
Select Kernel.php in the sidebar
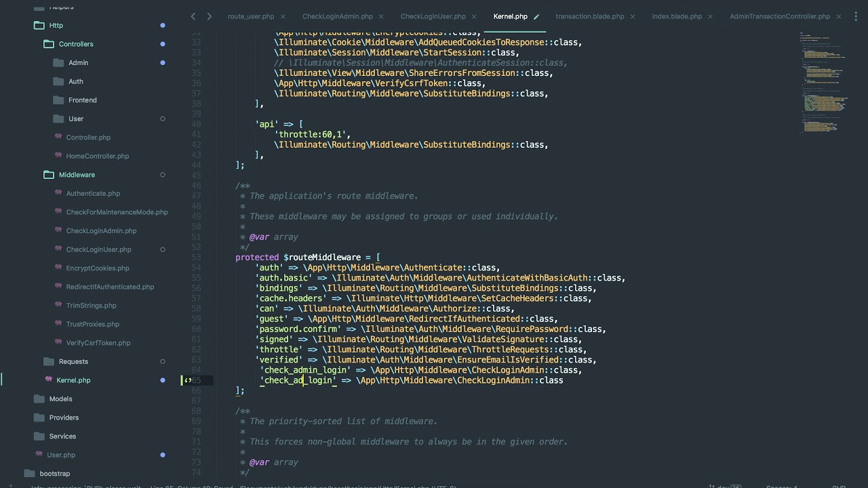[73, 380]
